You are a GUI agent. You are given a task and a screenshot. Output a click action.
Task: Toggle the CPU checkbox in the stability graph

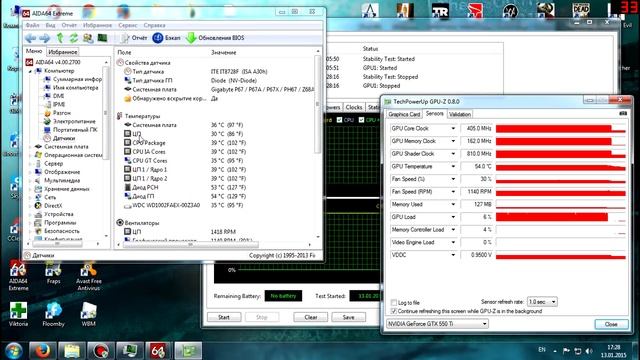click(339, 120)
